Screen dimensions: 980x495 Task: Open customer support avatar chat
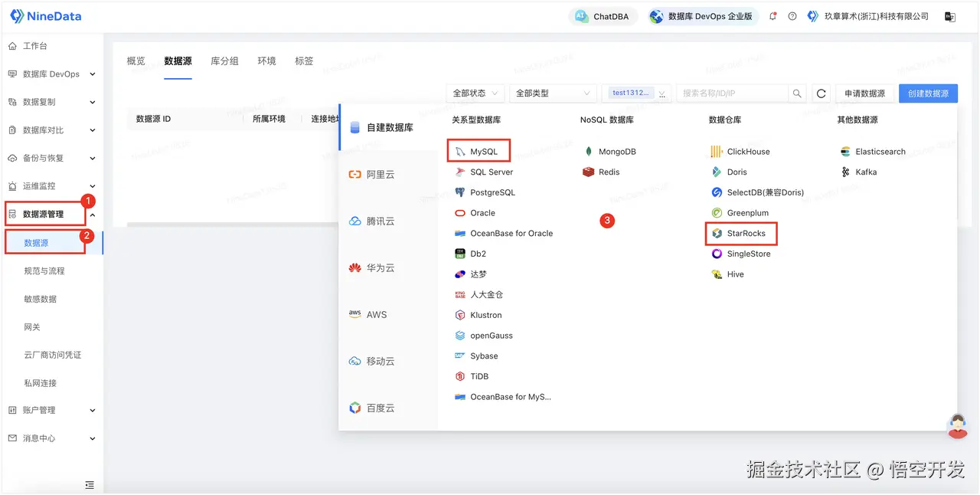(x=957, y=425)
